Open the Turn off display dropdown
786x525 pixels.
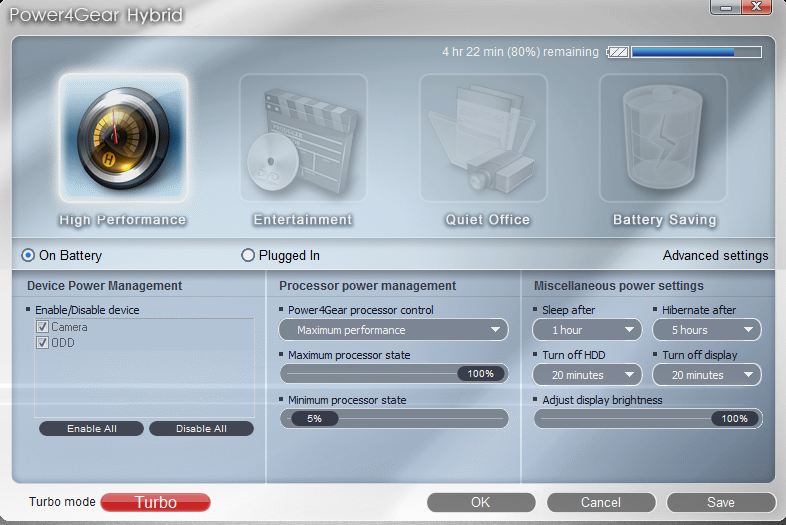(x=707, y=375)
